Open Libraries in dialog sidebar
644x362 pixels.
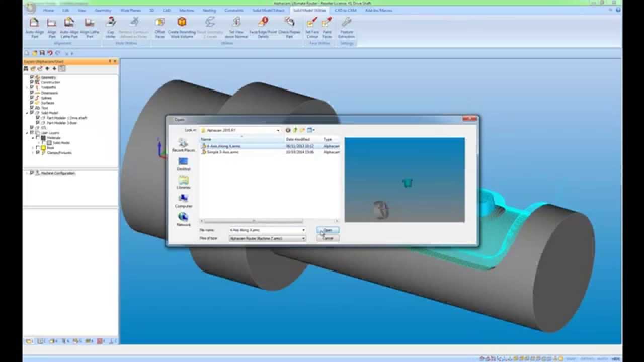pyautogui.click(x=184, y=183)
